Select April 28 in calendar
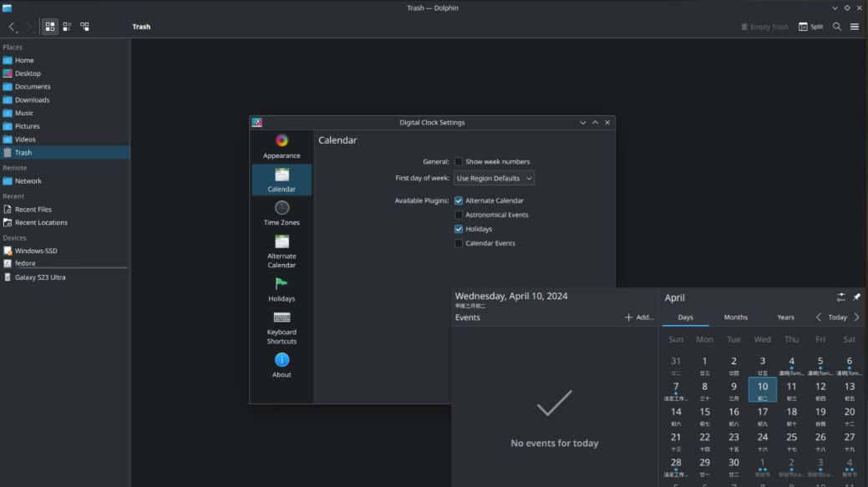 click(x=676, y=466)
